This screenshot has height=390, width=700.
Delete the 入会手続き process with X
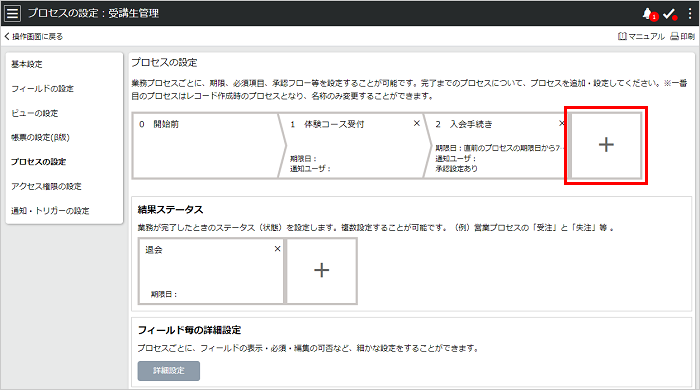click(562, 123)
